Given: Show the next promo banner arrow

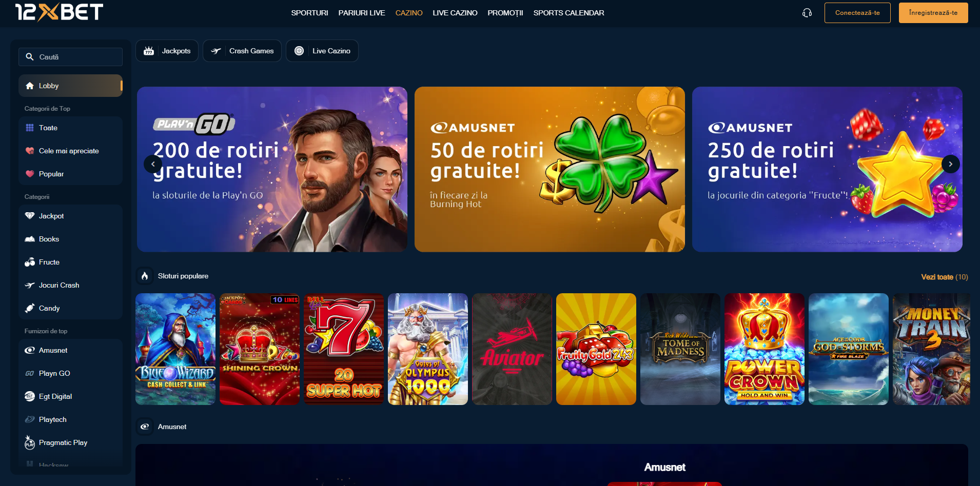Looking at the screenshot, I should [950, 164].
